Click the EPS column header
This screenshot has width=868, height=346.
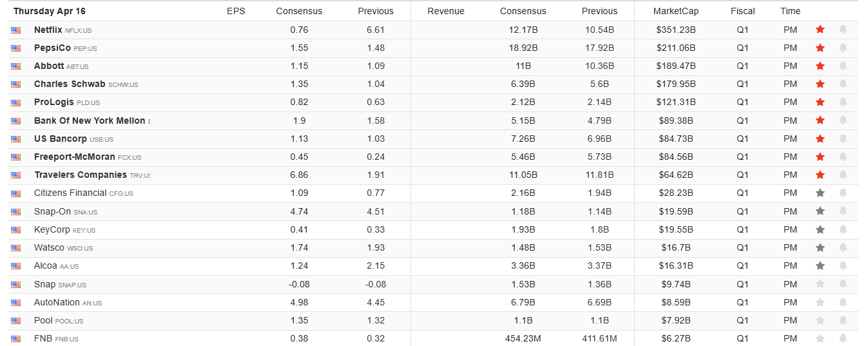(x=236, y=11)
